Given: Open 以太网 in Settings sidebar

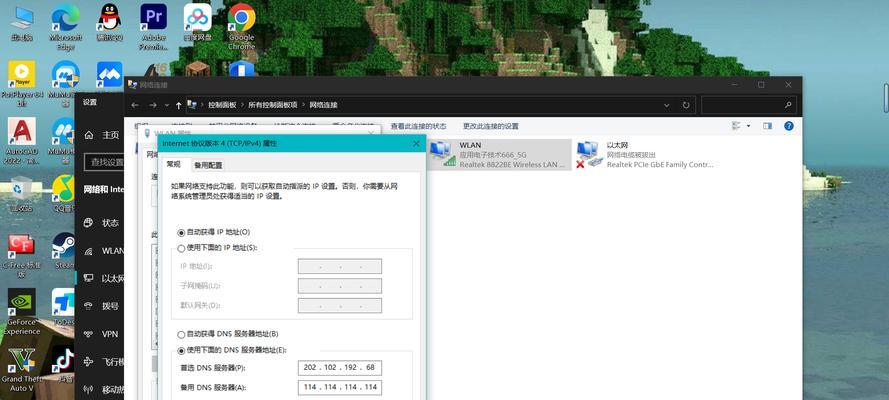Looking at the screenshot, I should coord(103,279).
